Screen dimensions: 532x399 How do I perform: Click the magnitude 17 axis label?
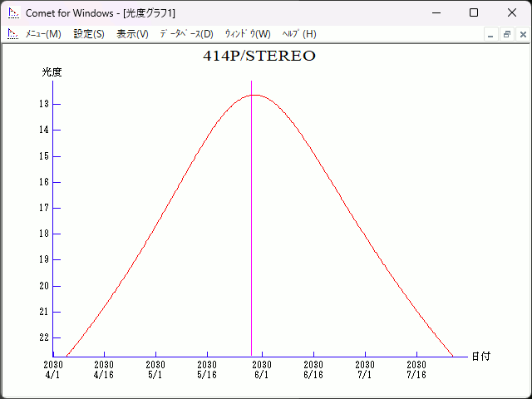pyautogui.click(x=44, y=208)
